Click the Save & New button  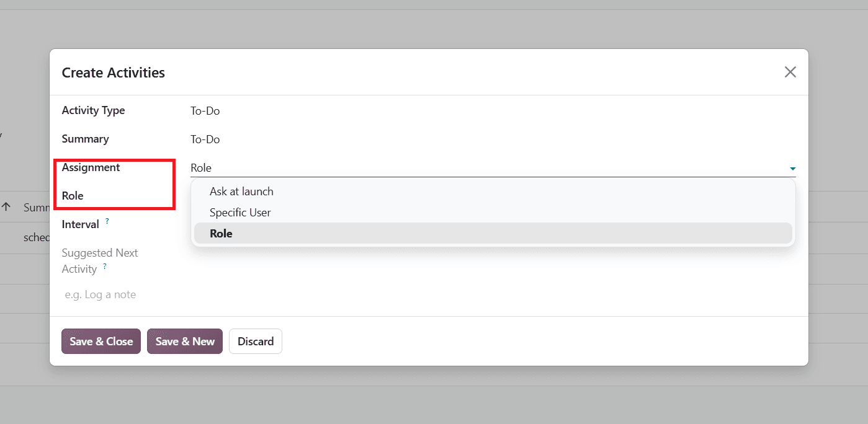(x=185, y=342)
